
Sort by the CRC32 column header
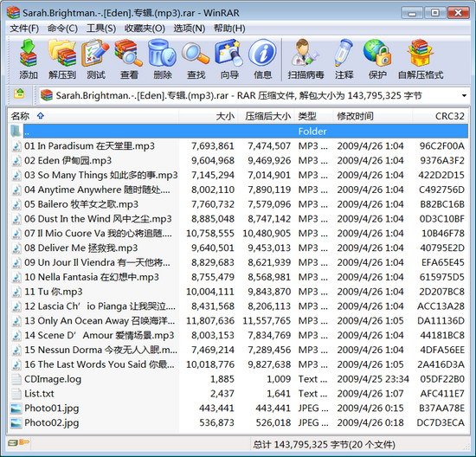[x=441, y=116]
